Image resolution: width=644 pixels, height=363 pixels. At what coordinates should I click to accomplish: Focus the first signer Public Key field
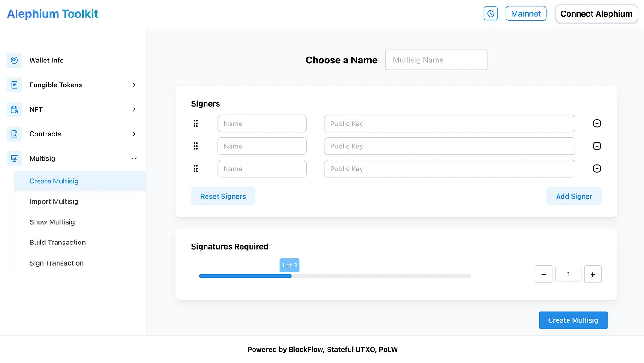click(x=449, y=124)
